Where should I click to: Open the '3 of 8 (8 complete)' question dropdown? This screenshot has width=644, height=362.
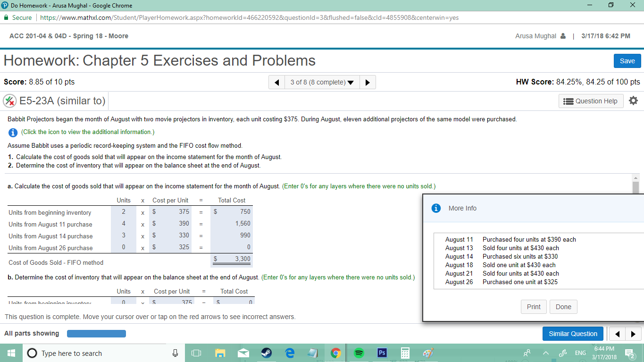point(322,82)
